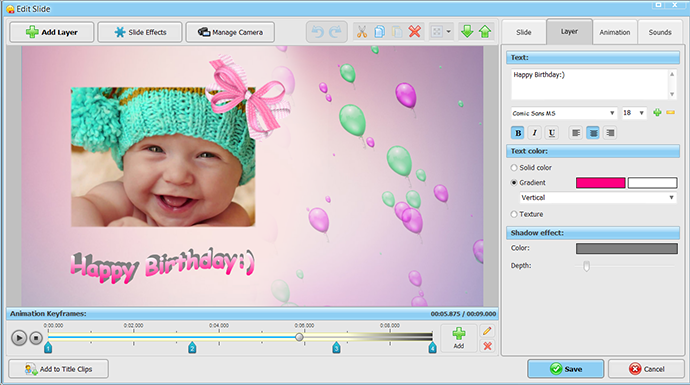Toggle Italic text formatting

(x=535, y=133)
